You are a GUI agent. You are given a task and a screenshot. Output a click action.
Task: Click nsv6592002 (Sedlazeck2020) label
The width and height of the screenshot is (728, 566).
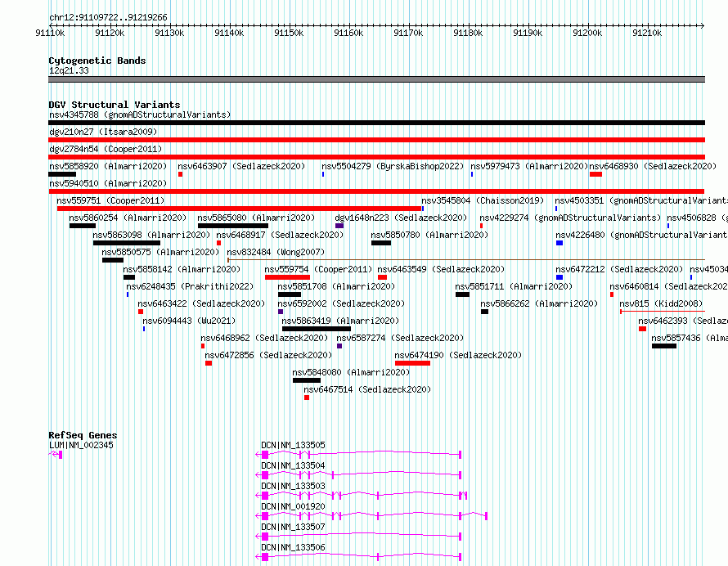(341, 303)
